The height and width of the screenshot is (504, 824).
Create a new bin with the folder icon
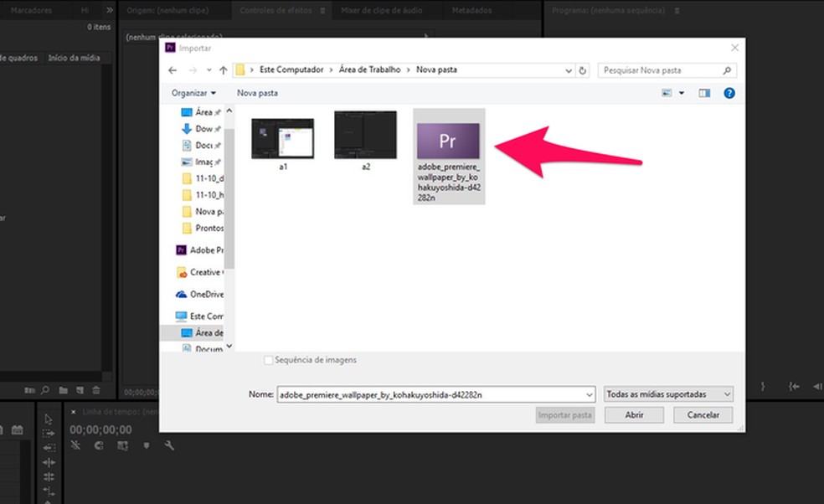point(63,390)
